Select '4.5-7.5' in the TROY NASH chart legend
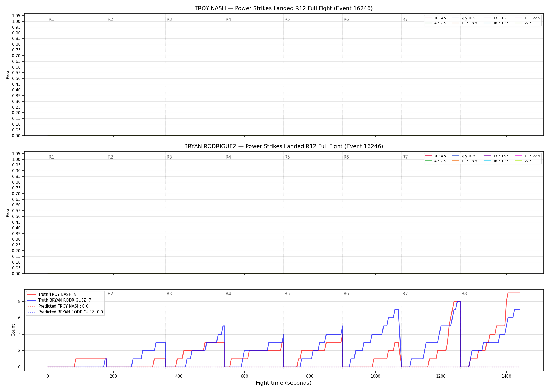 coord(436,23)
